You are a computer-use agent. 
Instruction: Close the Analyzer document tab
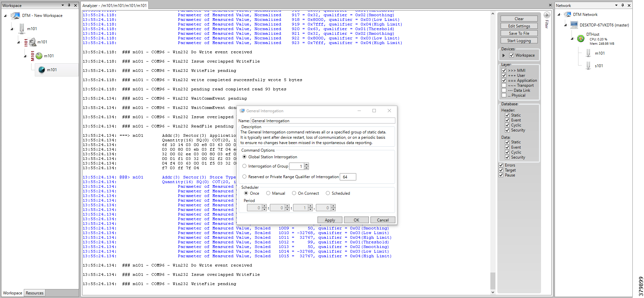[x=550, y=5]
